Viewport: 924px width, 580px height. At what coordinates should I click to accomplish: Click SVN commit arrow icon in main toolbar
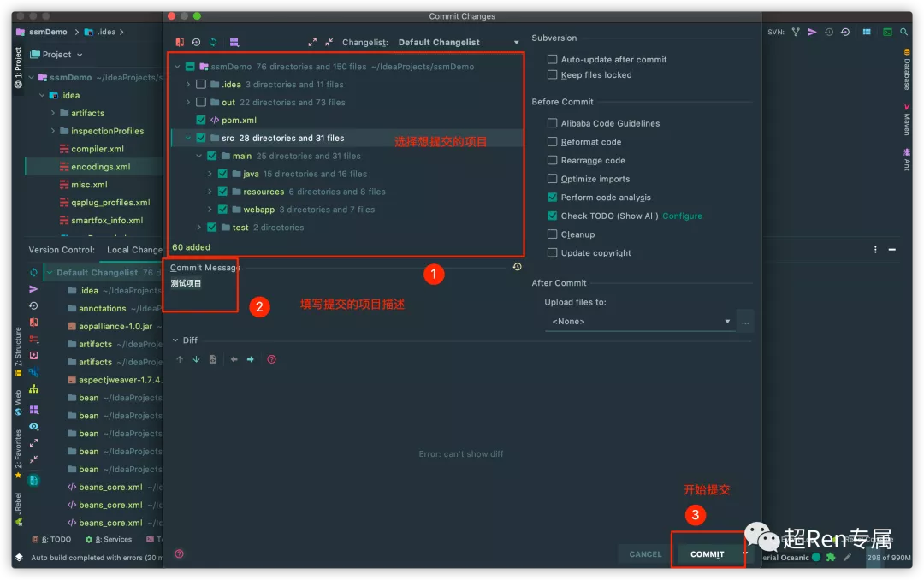tap(812, 32)
